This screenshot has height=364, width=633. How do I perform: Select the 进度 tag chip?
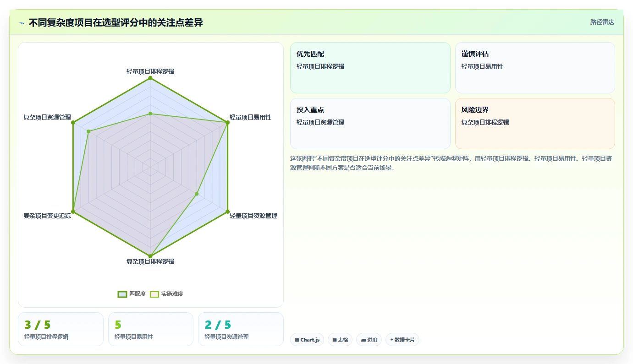click(369, 340)
